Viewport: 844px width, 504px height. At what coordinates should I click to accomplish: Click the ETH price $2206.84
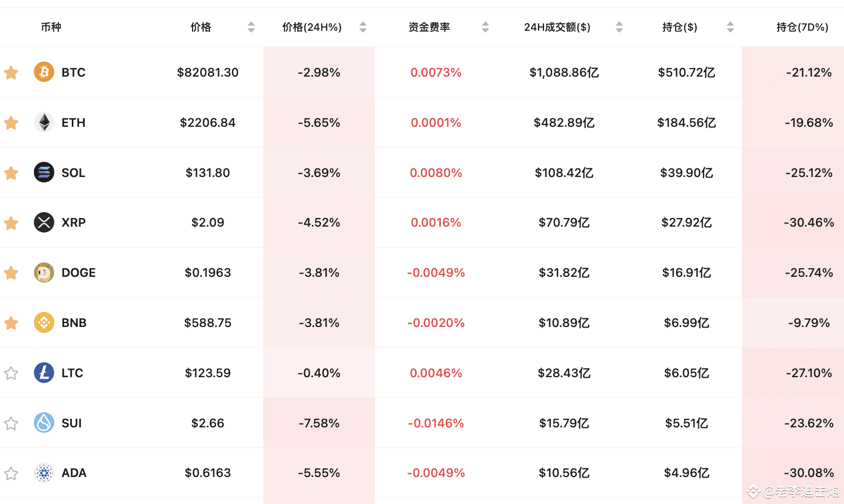pyautogui.click(x=208, y=122)
